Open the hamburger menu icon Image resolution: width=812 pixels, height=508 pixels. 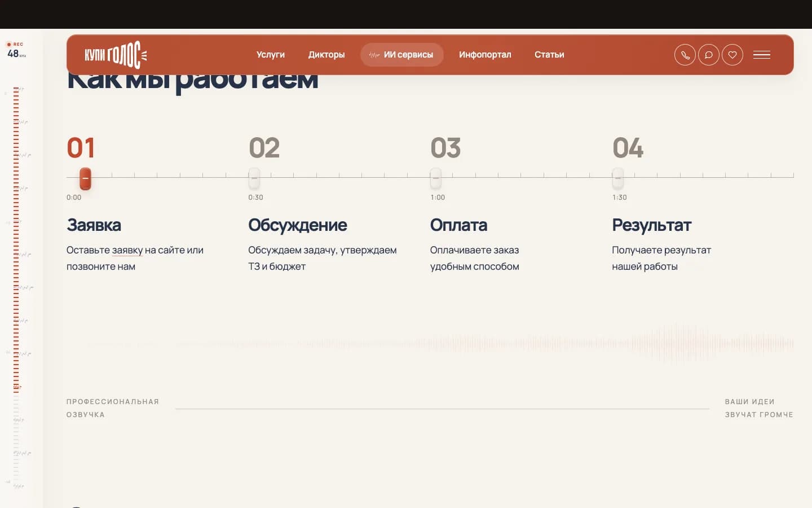pos(762,55)
